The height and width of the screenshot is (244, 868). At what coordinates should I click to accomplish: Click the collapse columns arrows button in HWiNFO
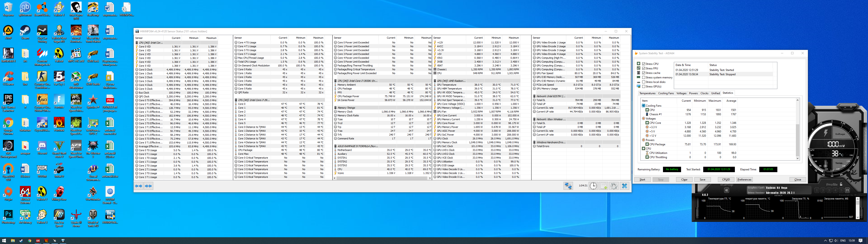pyautogui.click(x=148, y=186)
